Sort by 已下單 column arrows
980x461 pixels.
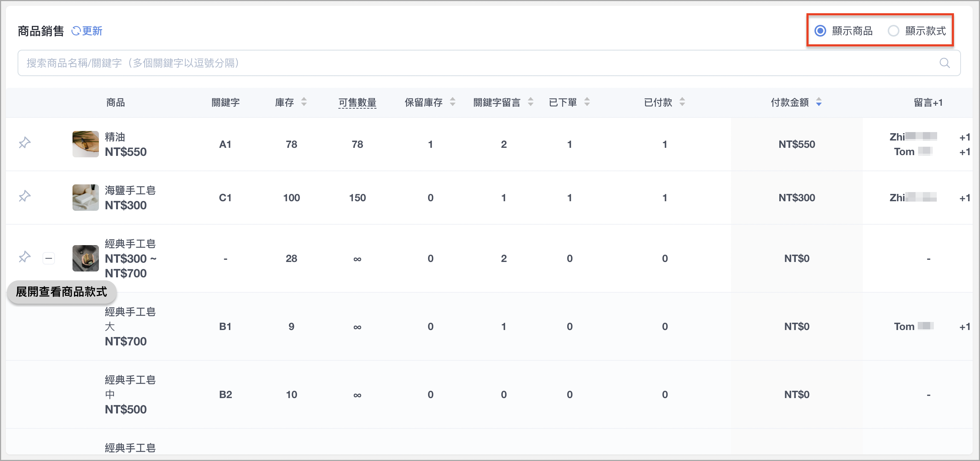(587, 102)
